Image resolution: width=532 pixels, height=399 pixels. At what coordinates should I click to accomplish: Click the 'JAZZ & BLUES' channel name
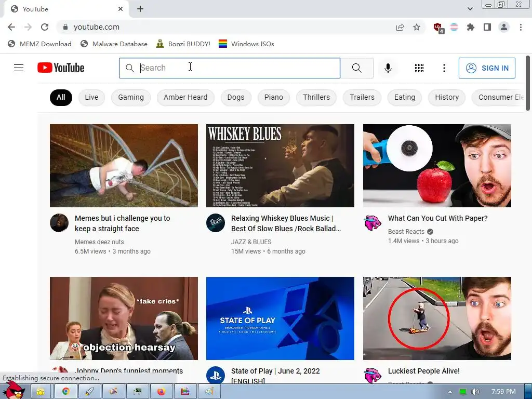(x=251, y=242)
